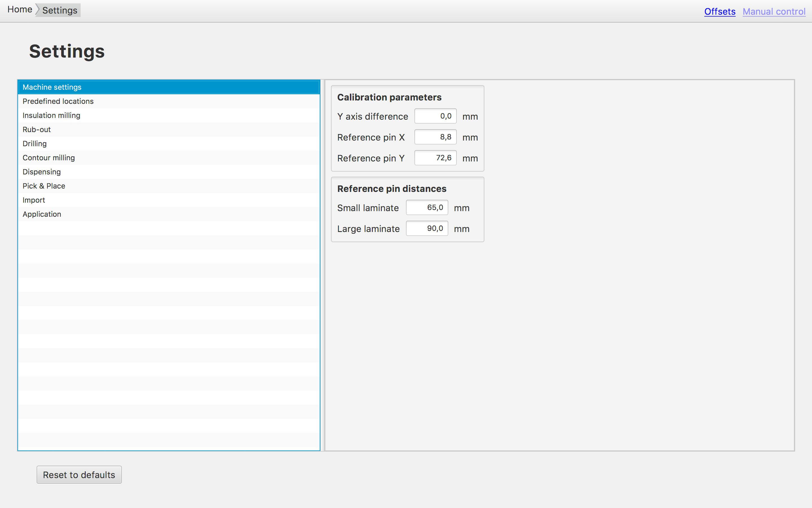
Task: Click the Large laminate distance field
Action: (x=427, y=229)
